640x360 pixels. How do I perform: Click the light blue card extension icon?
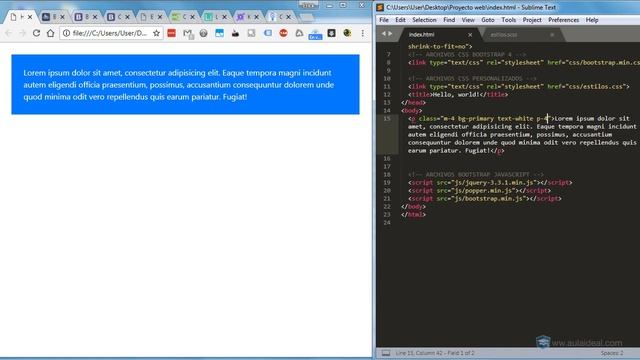tap(267, 33)
